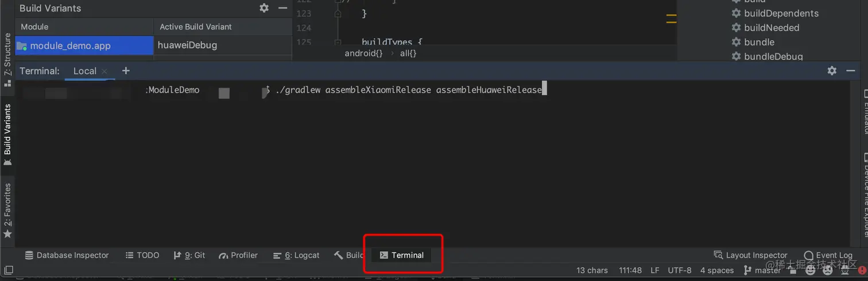
Task: Open the 4 spaces indent settings
Action: 717,270
